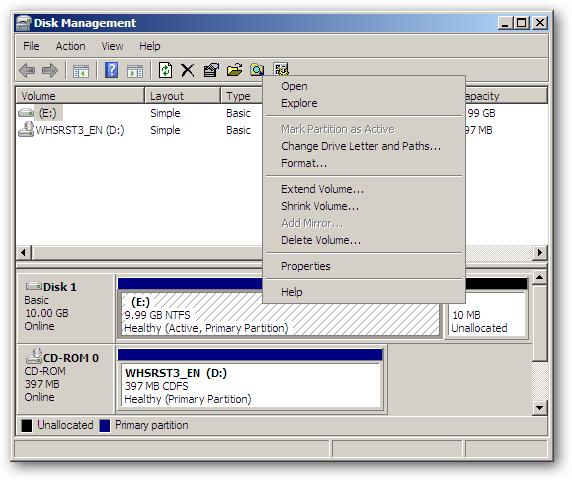Click up arrow of disk pane scrollbar

(539, 278)
